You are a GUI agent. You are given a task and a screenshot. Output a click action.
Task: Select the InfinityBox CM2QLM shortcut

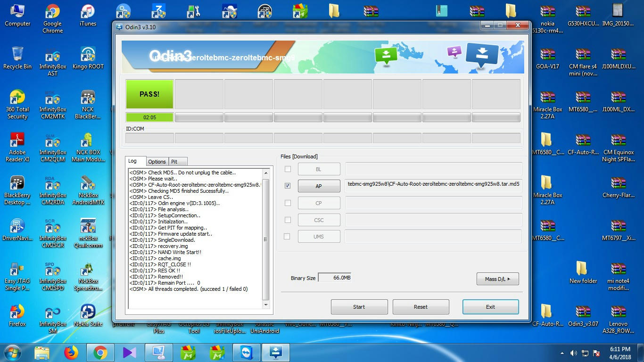(x=52, y=148)
